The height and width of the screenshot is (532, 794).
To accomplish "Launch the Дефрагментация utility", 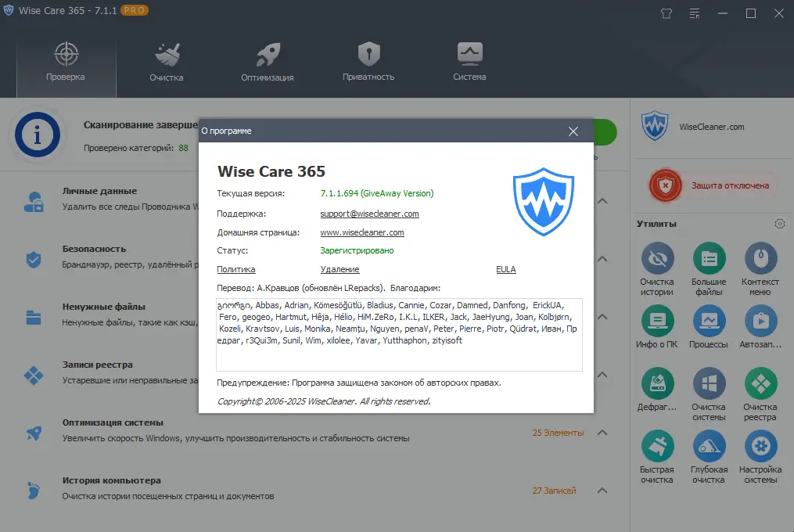I will (657, 389).
